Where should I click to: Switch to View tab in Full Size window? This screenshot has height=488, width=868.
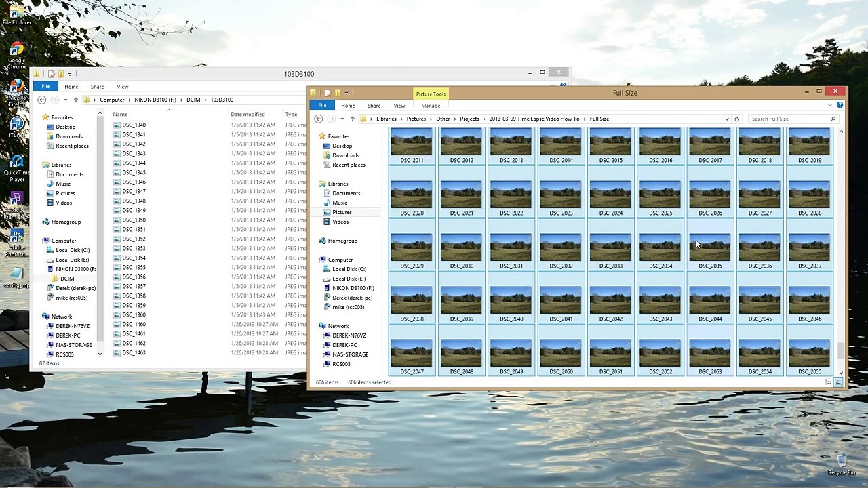coord(399,106)
